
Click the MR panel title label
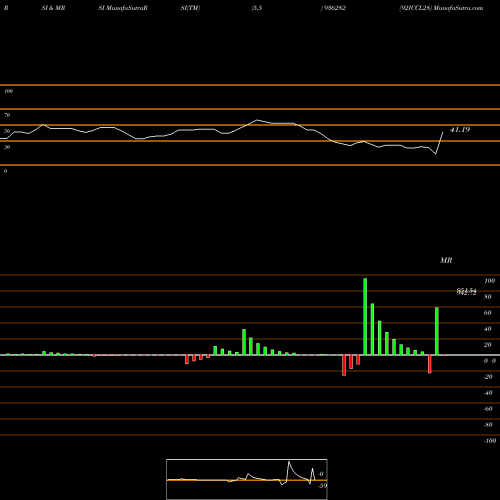(446, 260)
